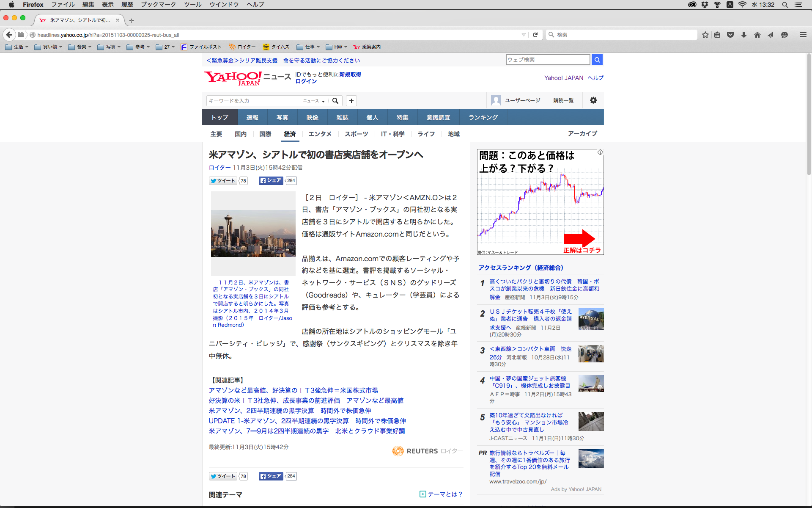Open the Firefox hamburger menu
Viewport: 812px width, 508px height.
(x=803, y=35)
